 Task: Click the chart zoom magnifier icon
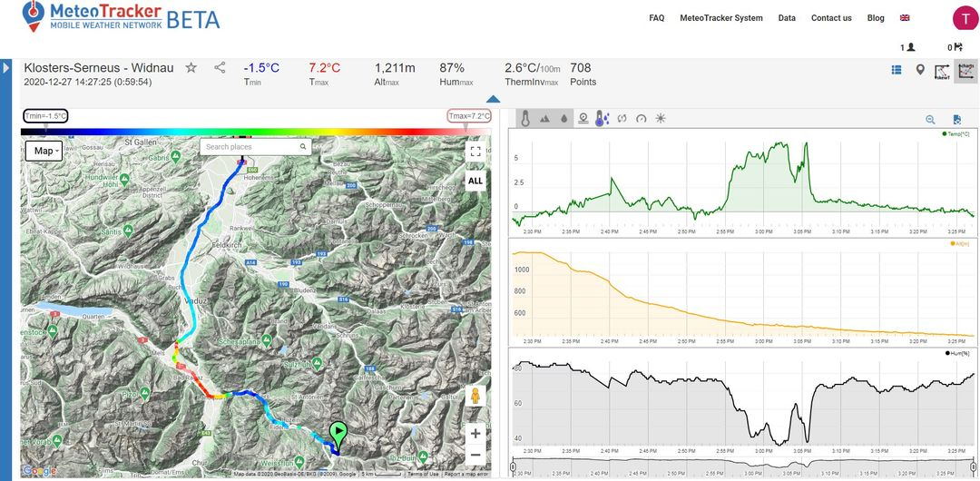coord(930,119)
